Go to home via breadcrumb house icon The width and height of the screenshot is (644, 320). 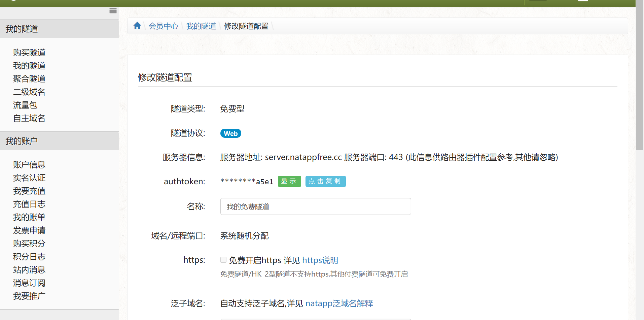click(137, 26)
